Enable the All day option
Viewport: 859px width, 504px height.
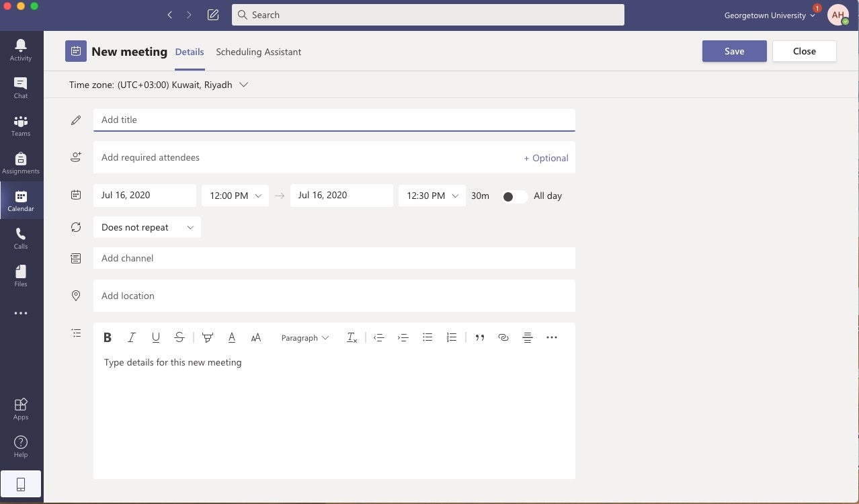[514, 196]
